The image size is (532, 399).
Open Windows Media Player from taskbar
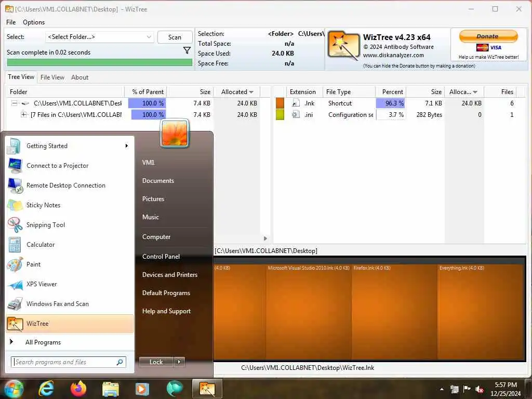pos(142,389)
